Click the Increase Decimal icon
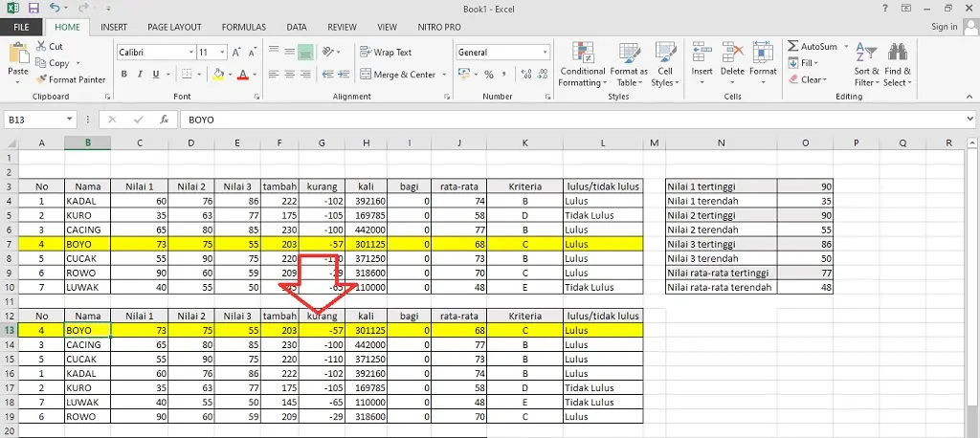The height and width of the screenshot is (438, 980). click(525, 75)
